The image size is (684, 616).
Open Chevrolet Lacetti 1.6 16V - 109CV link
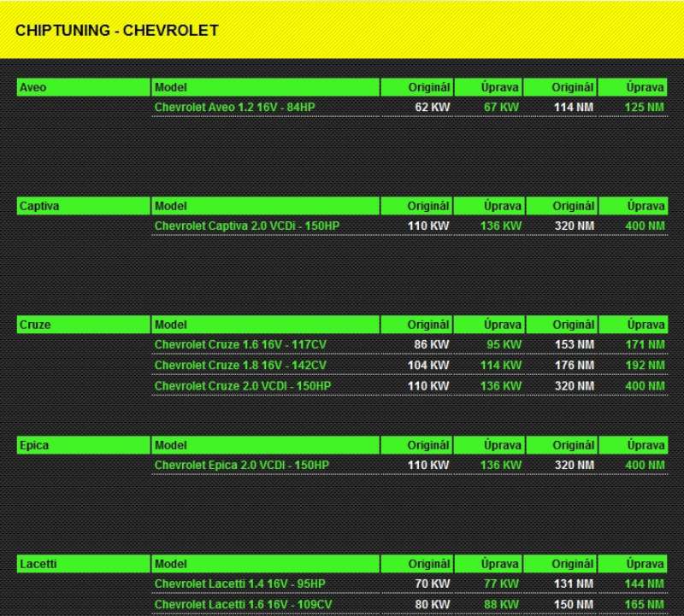pos(243,604)
